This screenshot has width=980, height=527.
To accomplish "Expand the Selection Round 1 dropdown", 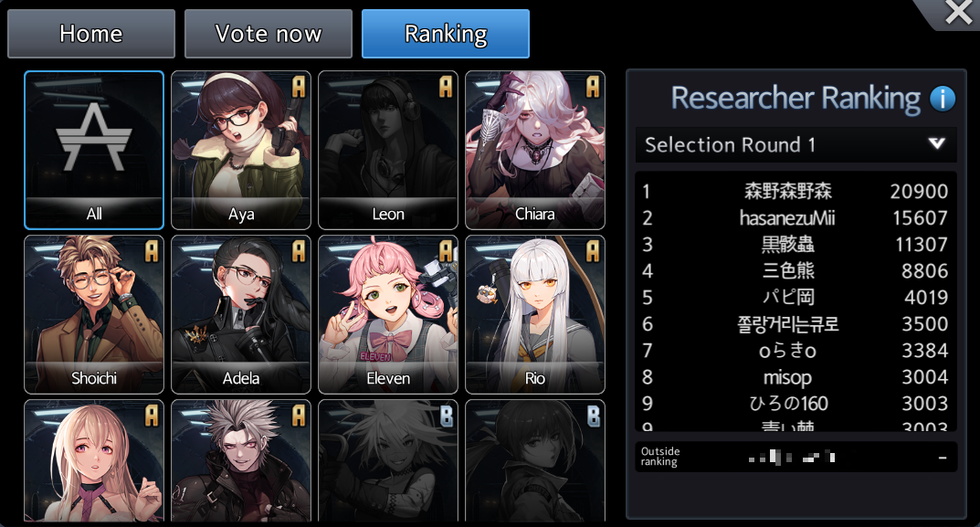I will (796, 144).
